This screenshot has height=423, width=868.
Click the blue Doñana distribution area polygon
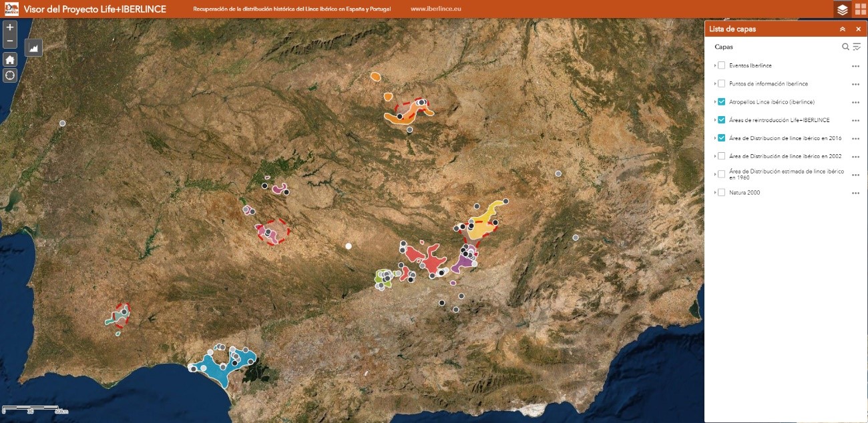215,369
